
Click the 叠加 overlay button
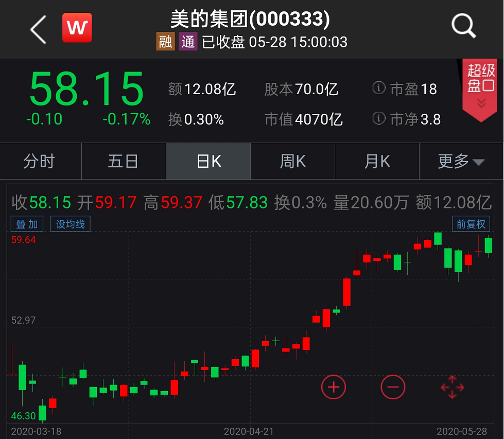point(27,224)
